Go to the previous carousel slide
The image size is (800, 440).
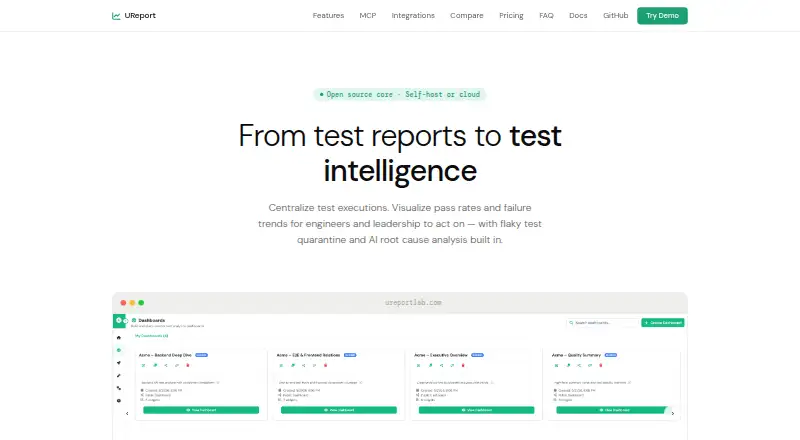127,413
